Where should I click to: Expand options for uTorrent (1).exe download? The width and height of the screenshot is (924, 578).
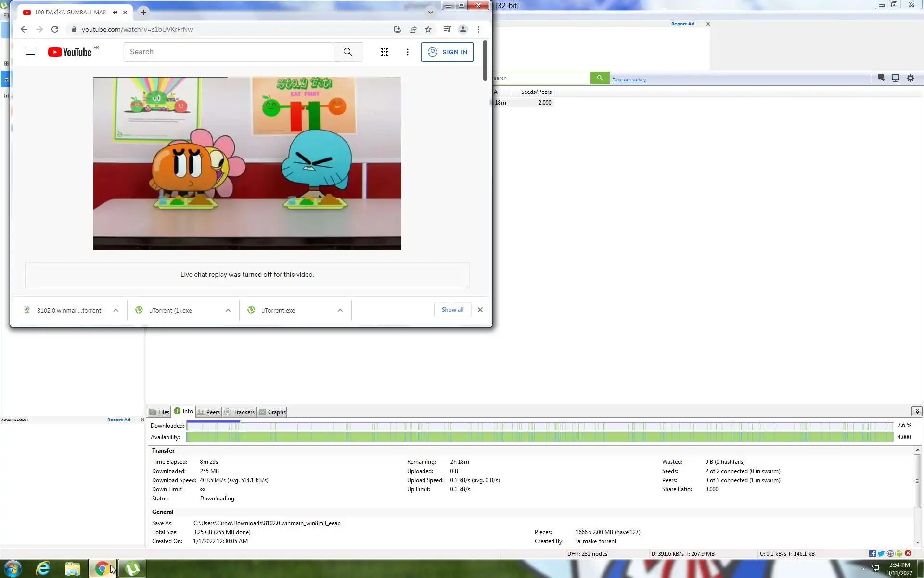pyautogui.click(x=228, y=310)
